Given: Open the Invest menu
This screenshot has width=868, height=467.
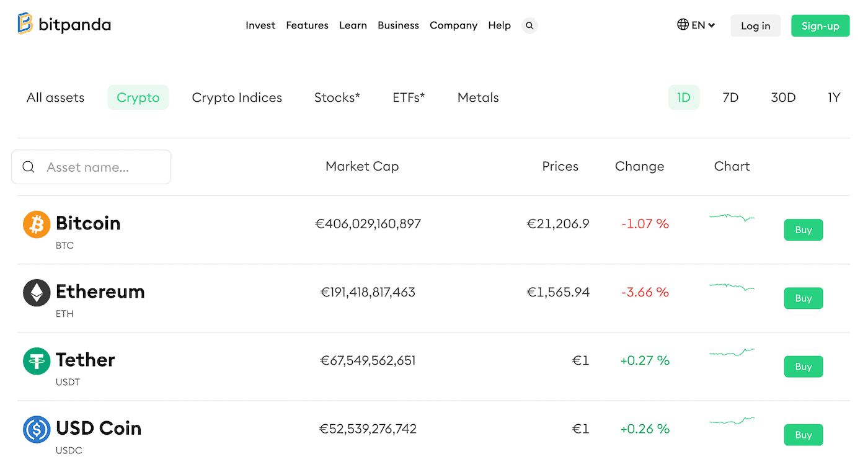Looking at the screenshot, I should coord(260,25).
